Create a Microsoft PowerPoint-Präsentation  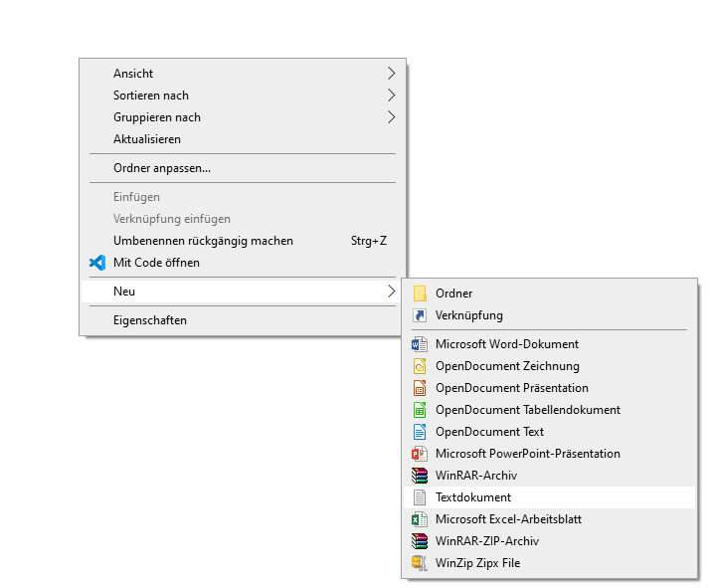[x=549, y=454]
